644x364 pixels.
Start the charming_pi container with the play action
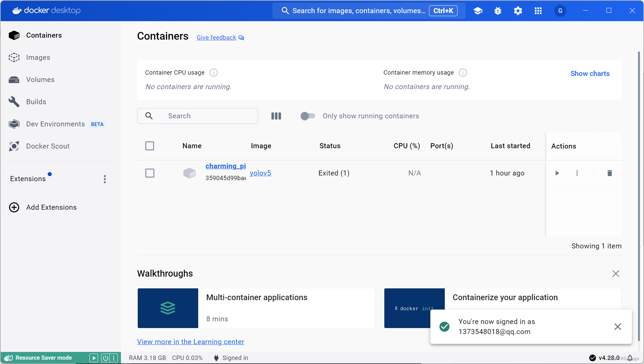pyautogui.click(x=557, y=173)
